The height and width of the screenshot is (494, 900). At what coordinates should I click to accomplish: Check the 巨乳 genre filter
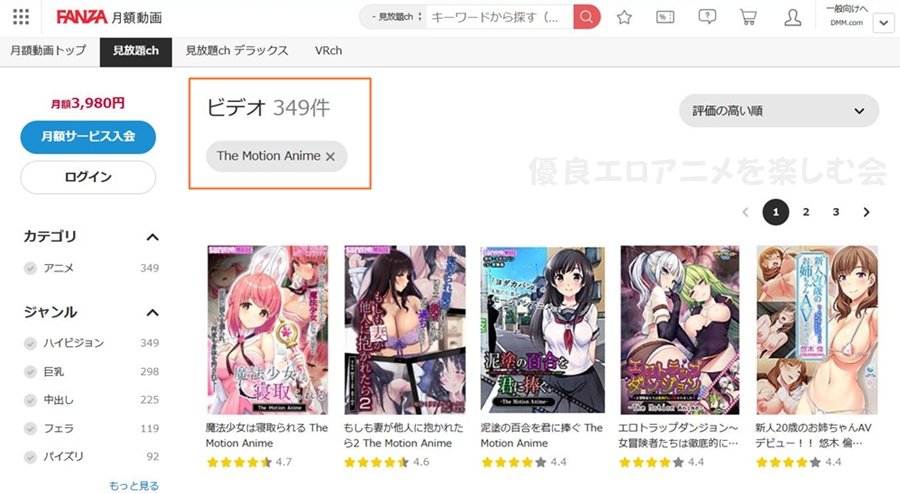click(x=30, y=372)
